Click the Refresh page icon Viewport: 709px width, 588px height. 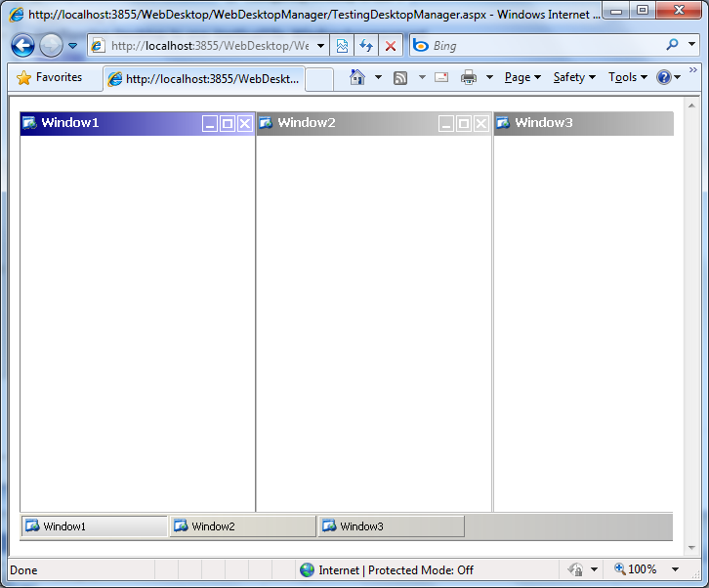tap(366, 46)
